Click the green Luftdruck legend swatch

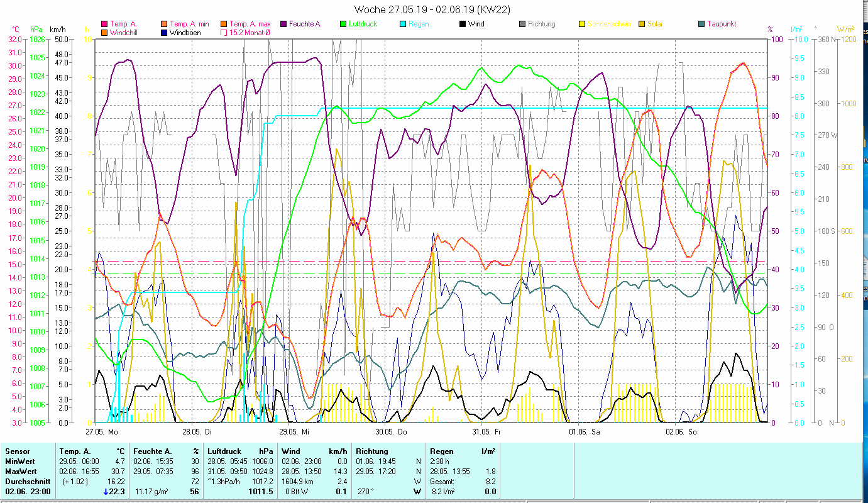point(343,25)
